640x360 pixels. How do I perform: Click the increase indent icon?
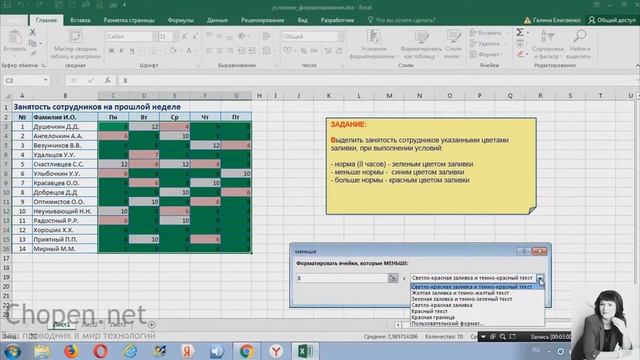252,51
